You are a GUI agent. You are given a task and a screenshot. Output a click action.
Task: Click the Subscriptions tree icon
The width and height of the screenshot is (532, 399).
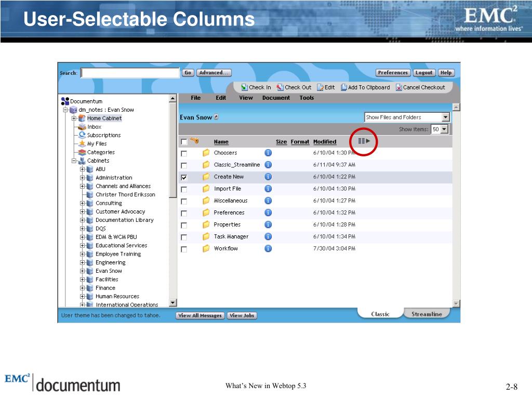(x=82, y=135)
